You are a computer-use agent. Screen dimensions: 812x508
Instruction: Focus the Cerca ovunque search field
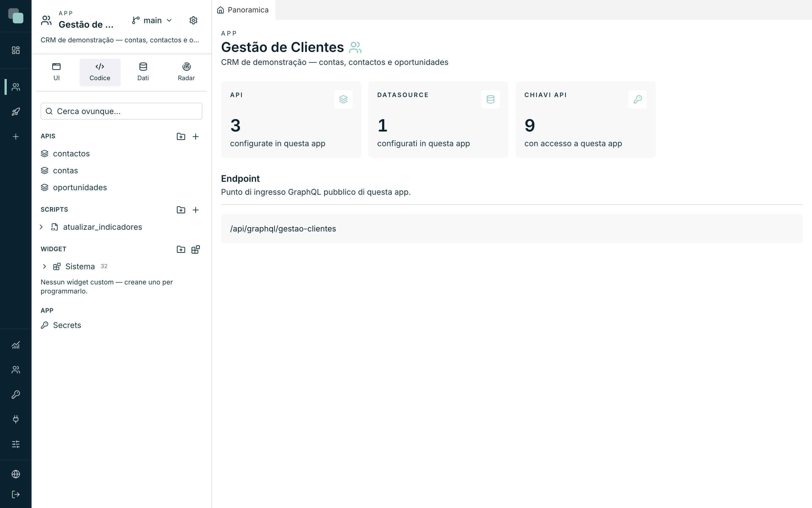click(x=121, y=111)
